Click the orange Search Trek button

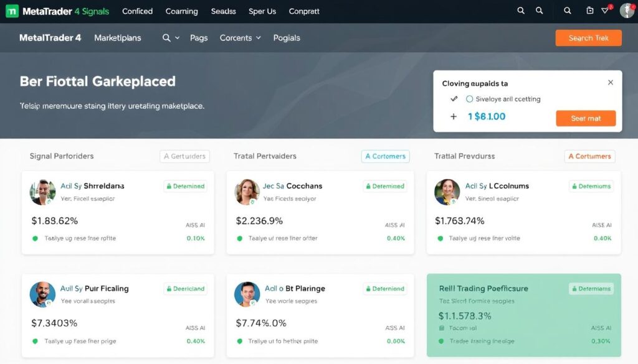(x=588, y=38)
